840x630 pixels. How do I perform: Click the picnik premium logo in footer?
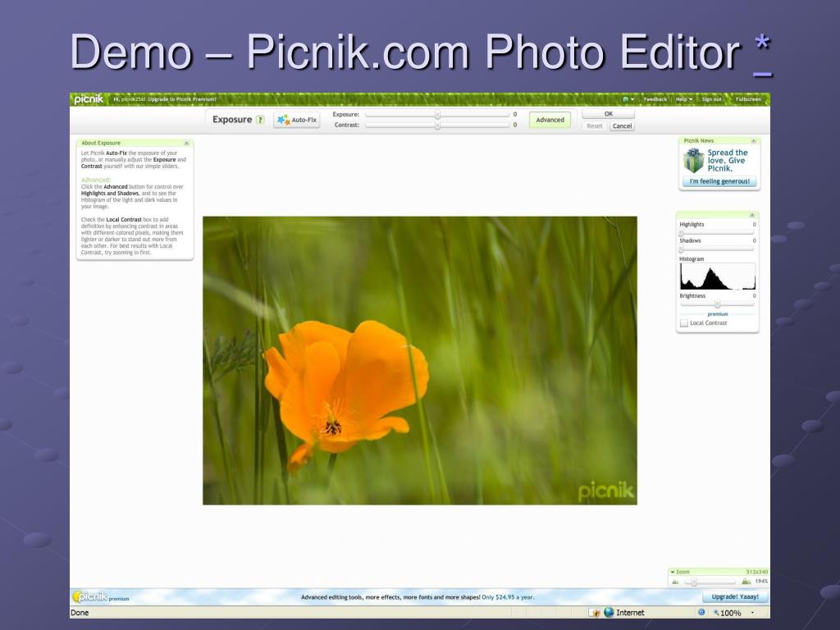point(101,596)
